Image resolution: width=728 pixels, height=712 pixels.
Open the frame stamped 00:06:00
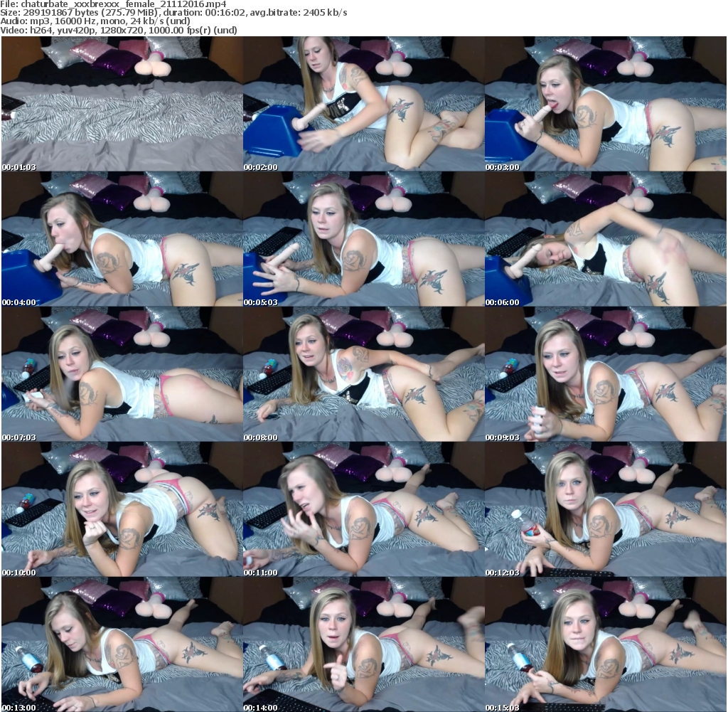tap(606, 239)
